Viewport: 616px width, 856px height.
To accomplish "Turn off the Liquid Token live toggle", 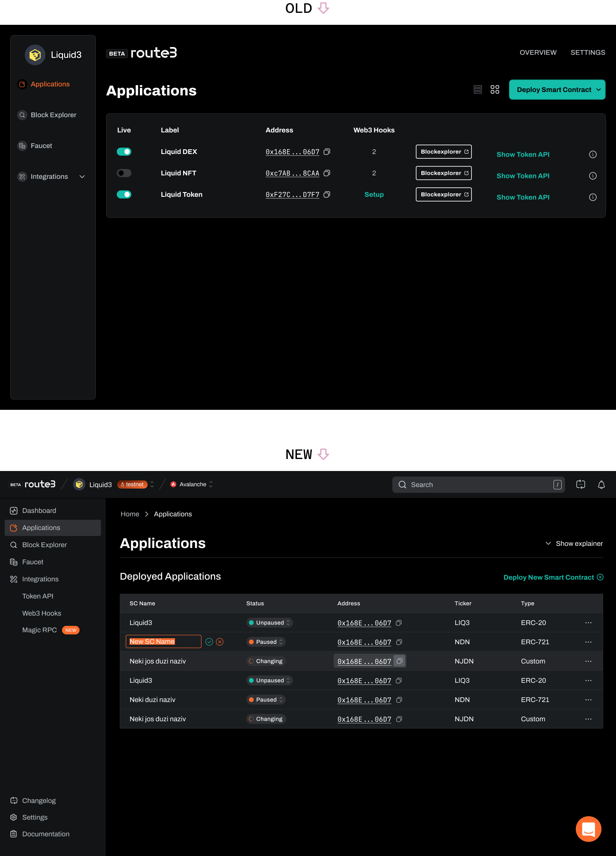I will click(x=124, y=195).
